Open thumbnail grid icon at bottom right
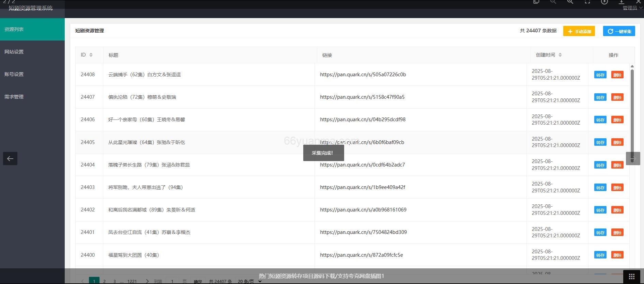Viewport: 644px width, 284px height. click(631, 276)
